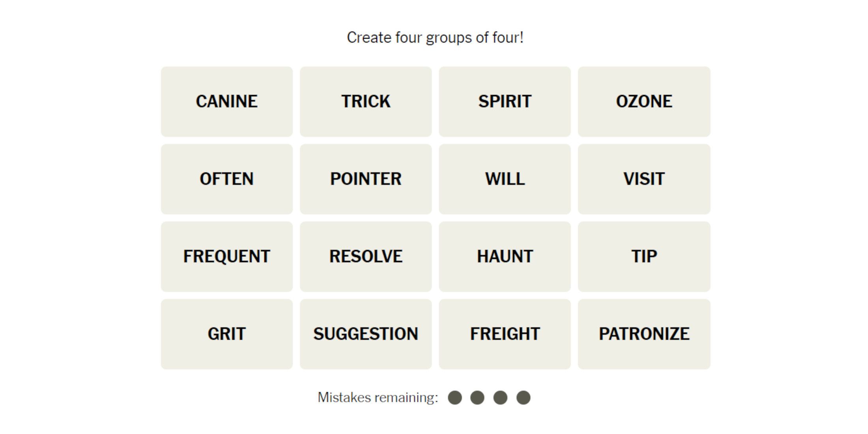
Task: Select the RESOLVE tile
Action: tap(366, 256)
